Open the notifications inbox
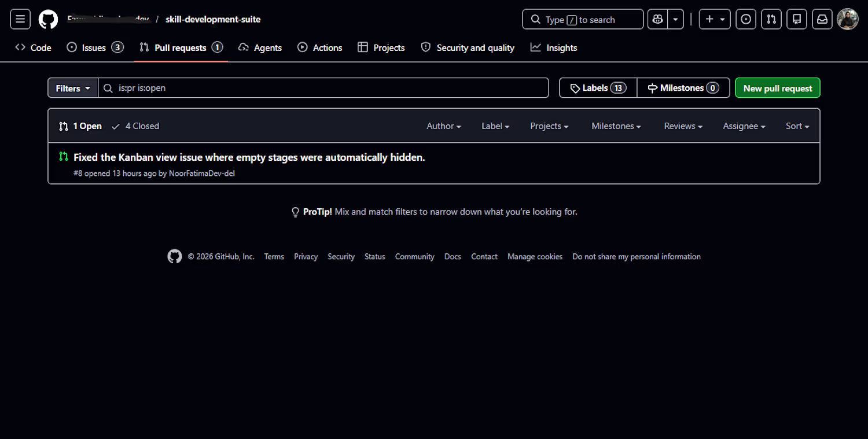The height and width of the screenshot is (439, 868). (x=822, y=19)
